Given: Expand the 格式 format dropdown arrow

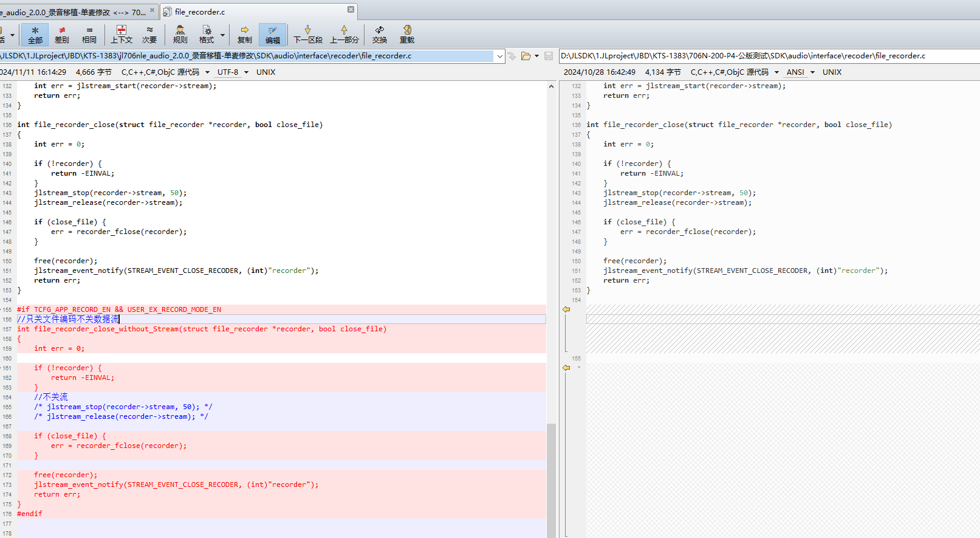Looking at the screenshot, I should click(x=223, y=35).
